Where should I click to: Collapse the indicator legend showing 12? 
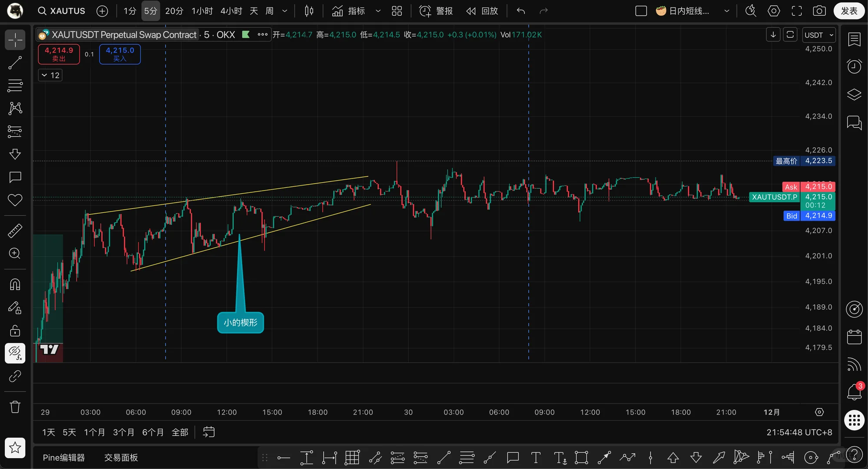click(x=50, y=75)
